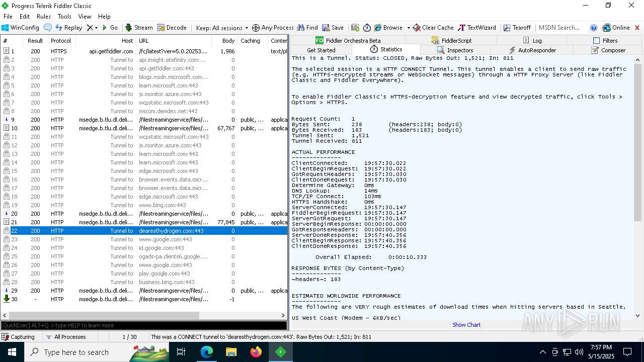Open the Edit menu
Image resolution: width=644 pixels, height=362 pixels.
click(x=25, y=17)
